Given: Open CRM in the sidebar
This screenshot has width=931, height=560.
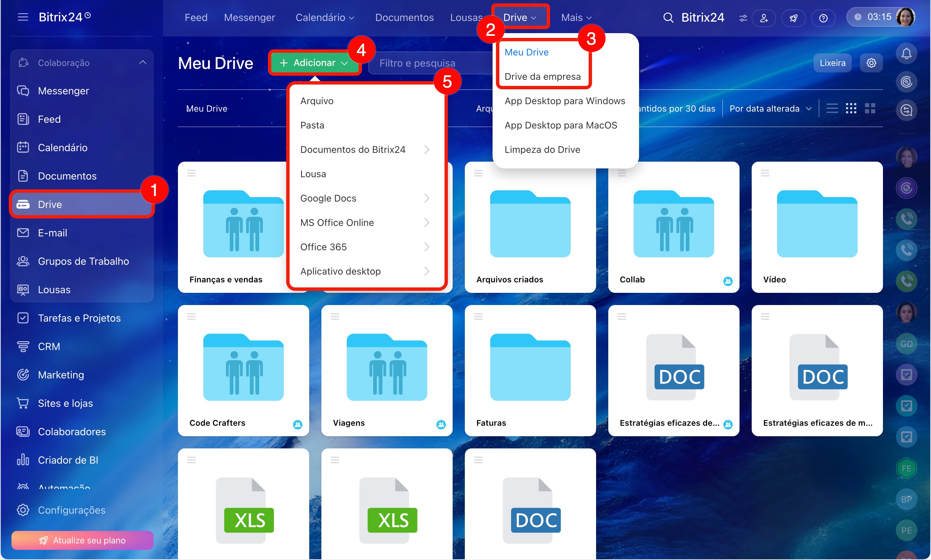Looking at the screenshot, I should pyautogui.click(x=49, y=346).
